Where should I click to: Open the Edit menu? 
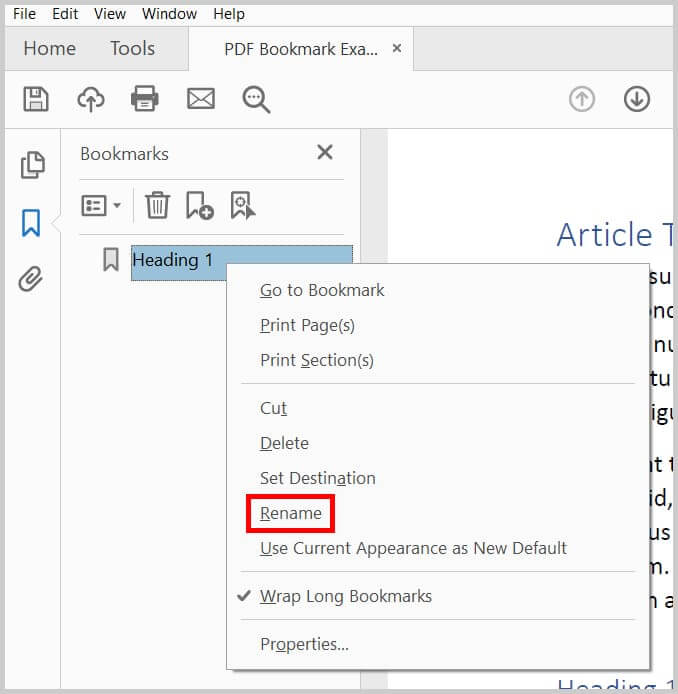click(65, 14)
